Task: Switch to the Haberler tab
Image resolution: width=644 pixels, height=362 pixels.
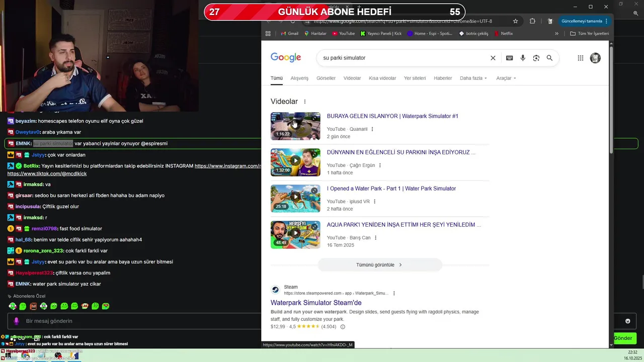Action: (x=443, y=78)
